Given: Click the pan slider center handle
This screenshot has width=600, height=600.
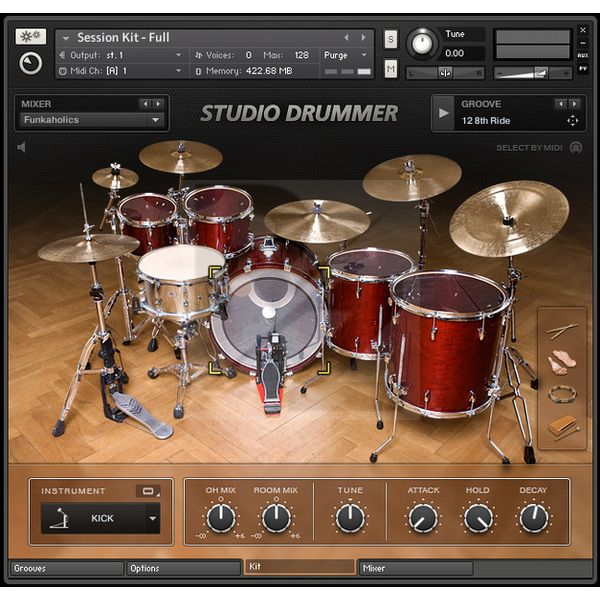Looking at the screenshot, I should (445, 73).
